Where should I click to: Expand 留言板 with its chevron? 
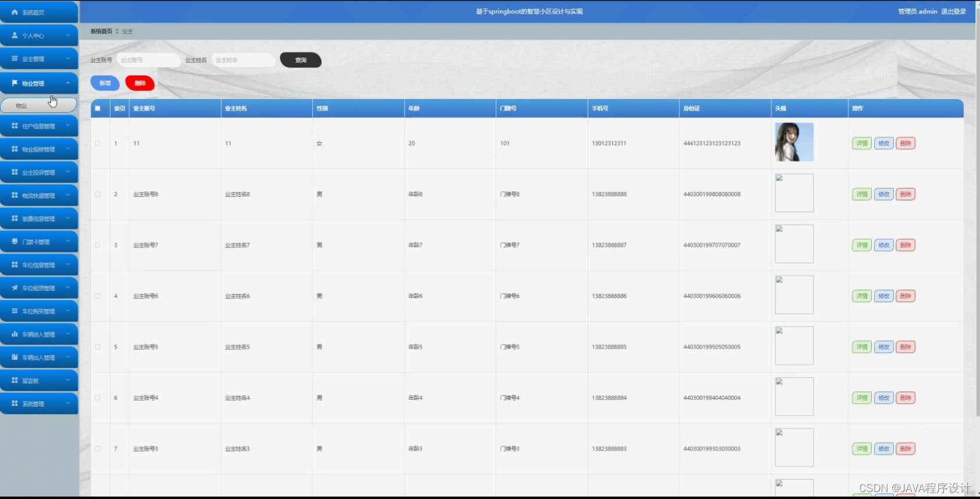pyautogui.click(x=67, y=380)
